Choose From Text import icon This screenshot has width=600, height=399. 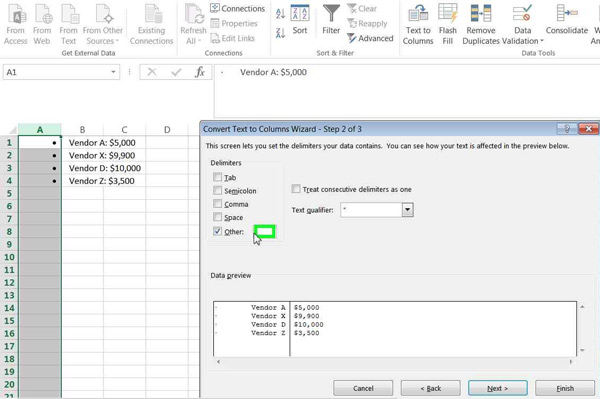point(68,24)
